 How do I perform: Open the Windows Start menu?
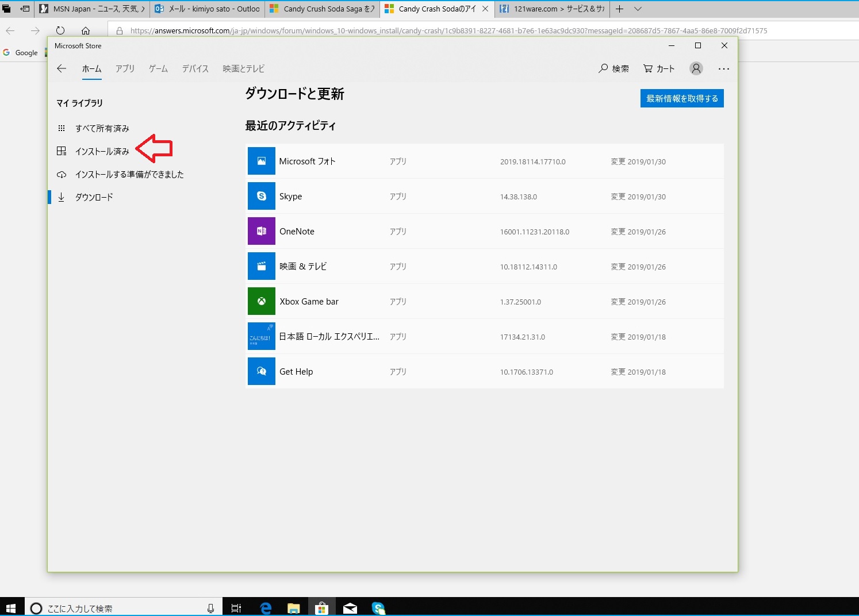coord(10,608)
